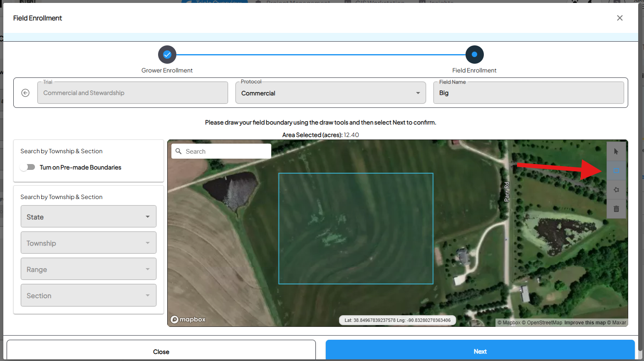Screen dimensions: 644x361
Task: Click the Field Enrollment step circle
Action: tap(474, 55)
